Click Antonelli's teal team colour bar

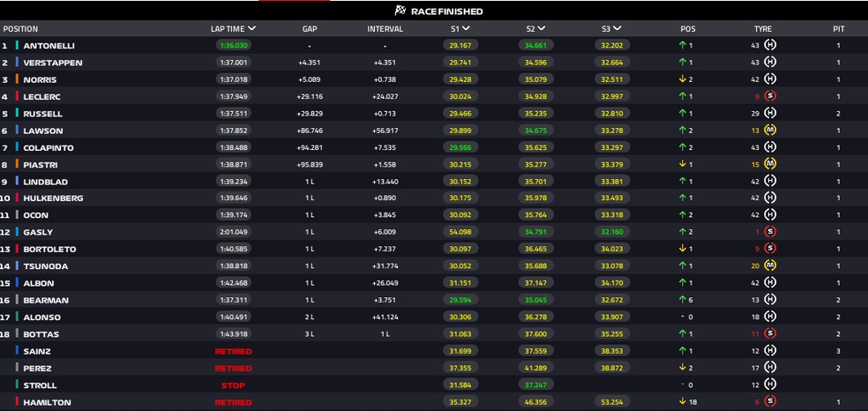tap(17, 45)
